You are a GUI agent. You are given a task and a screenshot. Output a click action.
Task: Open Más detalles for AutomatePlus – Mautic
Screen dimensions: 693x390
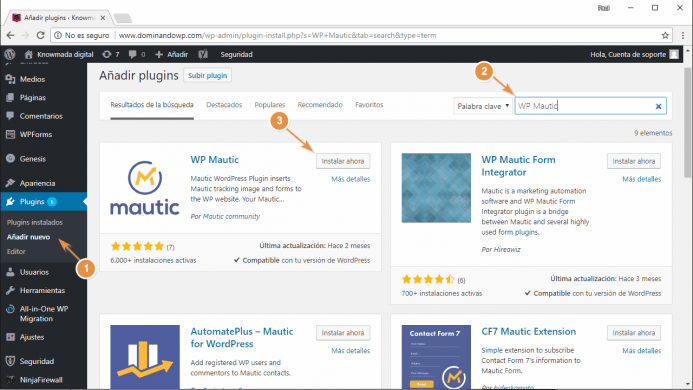coord(351,351)
